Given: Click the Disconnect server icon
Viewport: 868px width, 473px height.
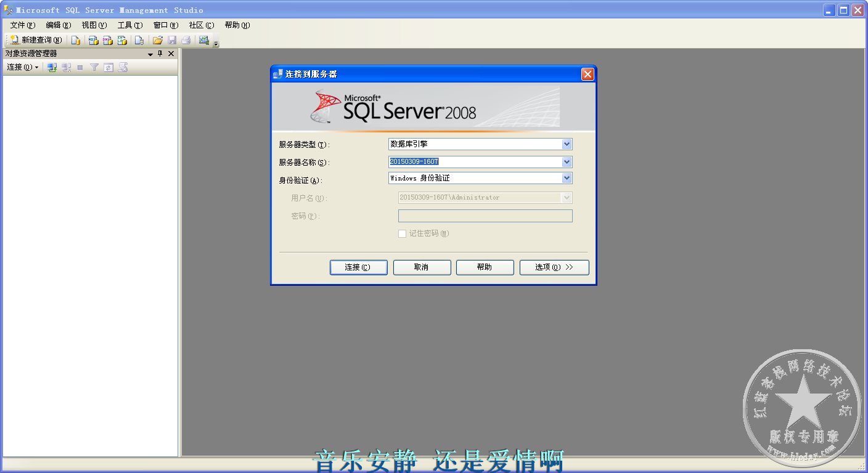Looking at the screenshot, I should click(x=66, y=67).
